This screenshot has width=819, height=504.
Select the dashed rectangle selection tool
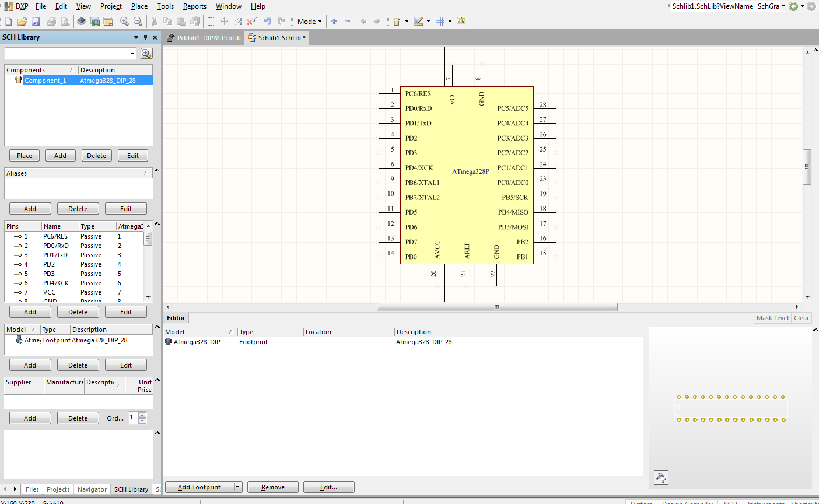pyautogui.click(x=211, y=22)
